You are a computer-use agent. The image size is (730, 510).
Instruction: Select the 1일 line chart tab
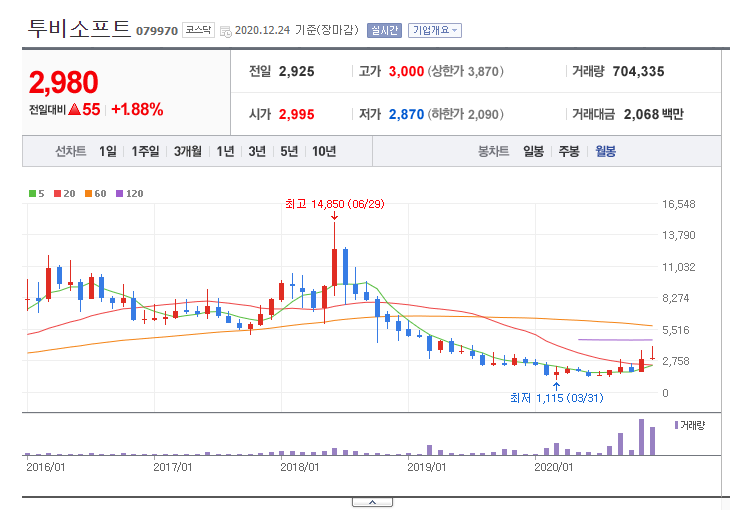point(108,151)
